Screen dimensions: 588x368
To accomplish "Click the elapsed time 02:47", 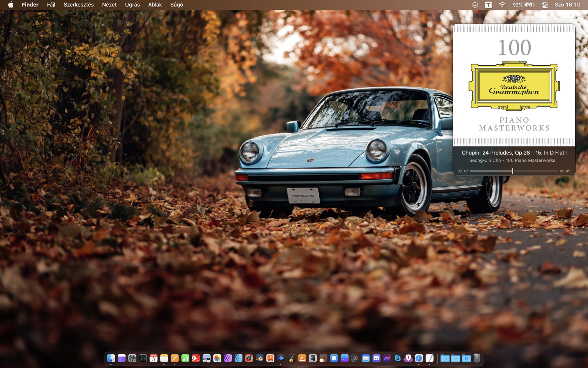I will 463,171.
